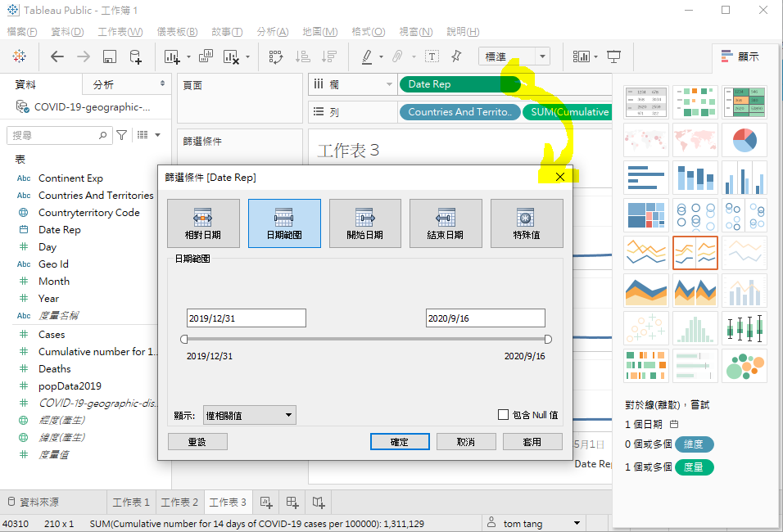The image size is (783, 532).
Task: Click the 套用 apply button
Action: click(x=532, y=442)
